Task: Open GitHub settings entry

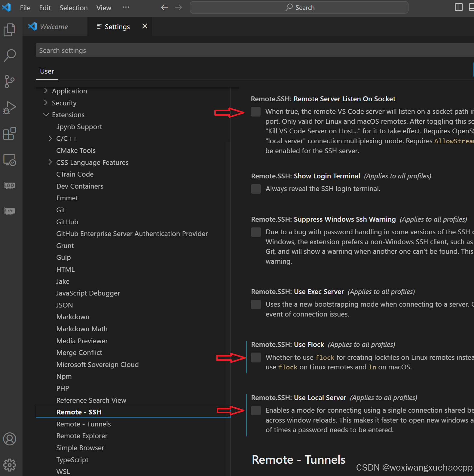Action: (x=67, y=222)
